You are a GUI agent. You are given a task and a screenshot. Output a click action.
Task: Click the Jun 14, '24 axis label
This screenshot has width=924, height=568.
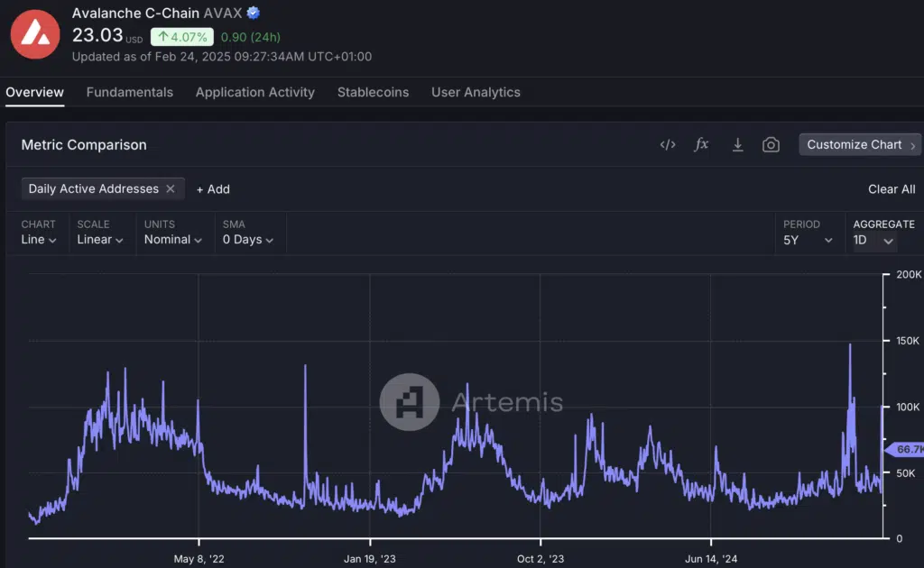pyautogui.click(x=711, y=559)
